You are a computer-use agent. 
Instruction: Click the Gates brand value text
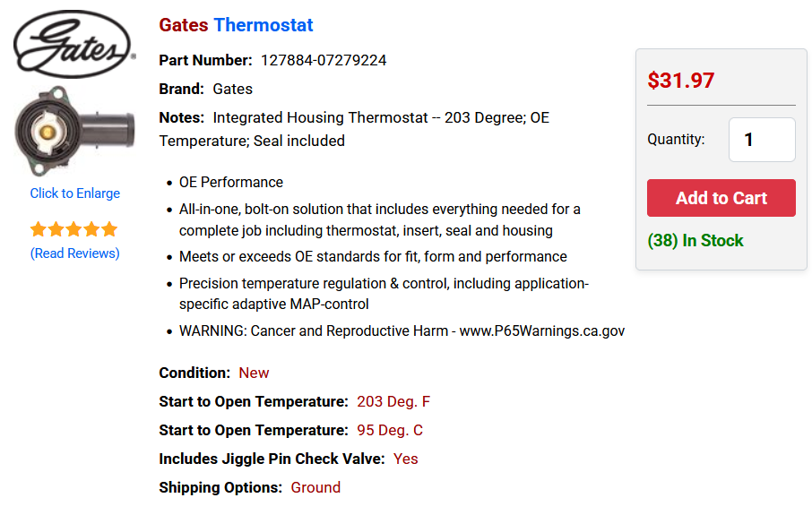click(x=232, y=90)
